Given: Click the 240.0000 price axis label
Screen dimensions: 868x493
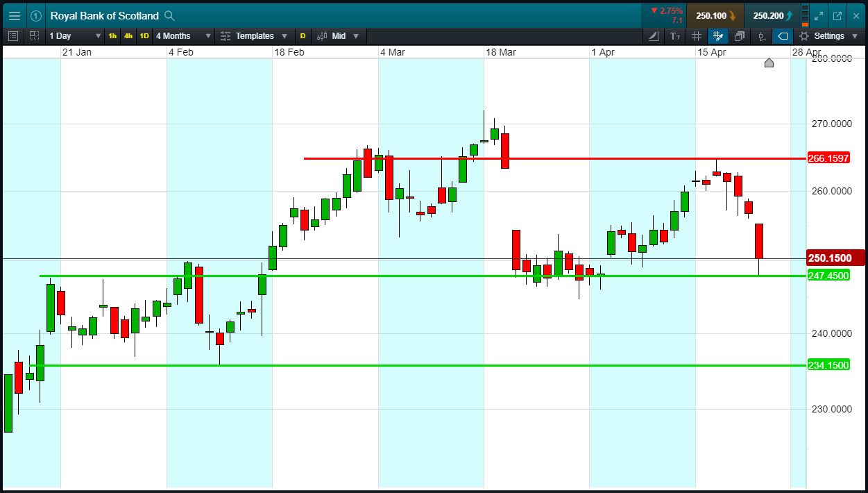Looking at the screenshot, I should (831, 333).
